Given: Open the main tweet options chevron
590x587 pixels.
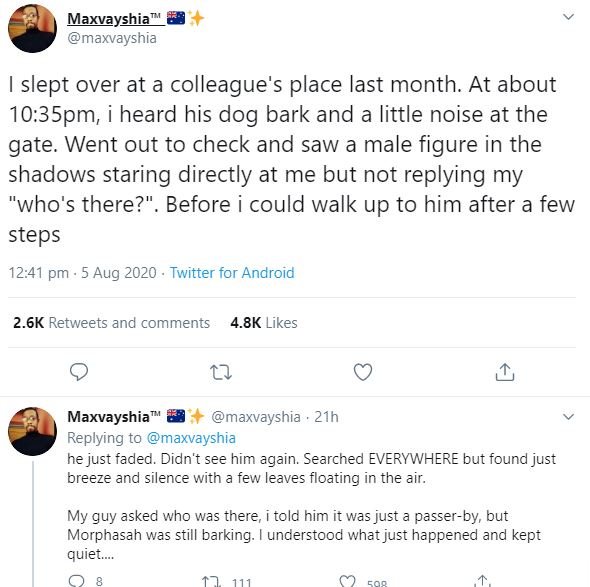Looking at the screenshot, I should (568, 17).
